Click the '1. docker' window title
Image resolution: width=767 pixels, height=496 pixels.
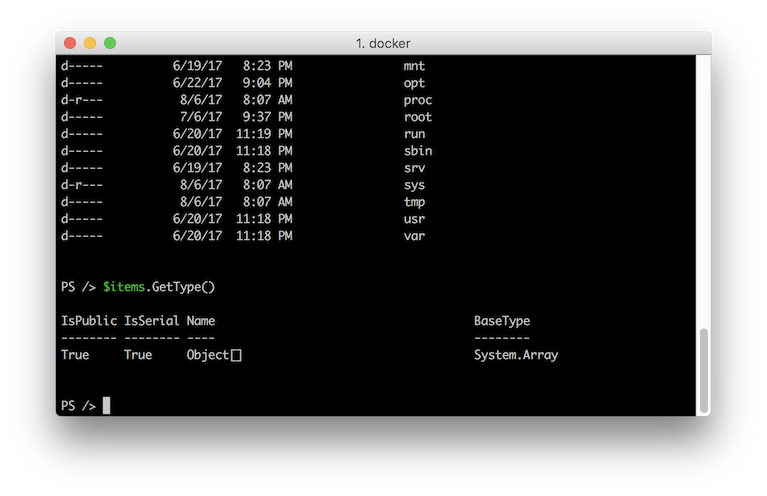click(383, 44)
